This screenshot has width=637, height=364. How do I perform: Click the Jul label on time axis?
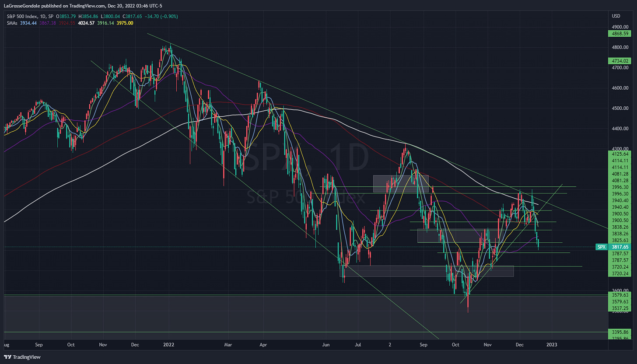[358, 345]
